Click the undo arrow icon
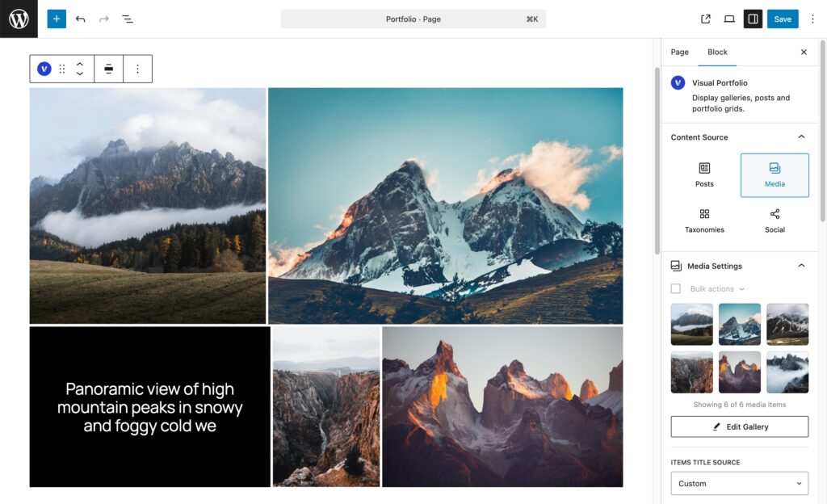The image size is (827, 504). tap(80, 19)
